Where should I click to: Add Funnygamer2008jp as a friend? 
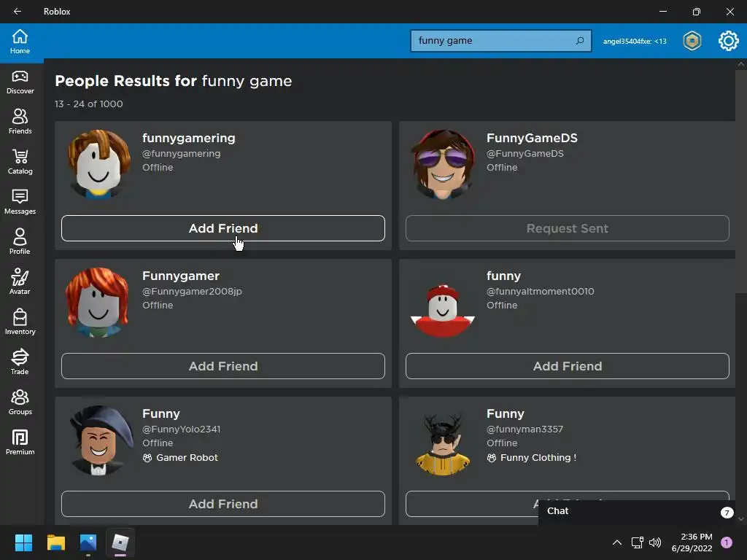pyautogui.click(x=223, y=366)
